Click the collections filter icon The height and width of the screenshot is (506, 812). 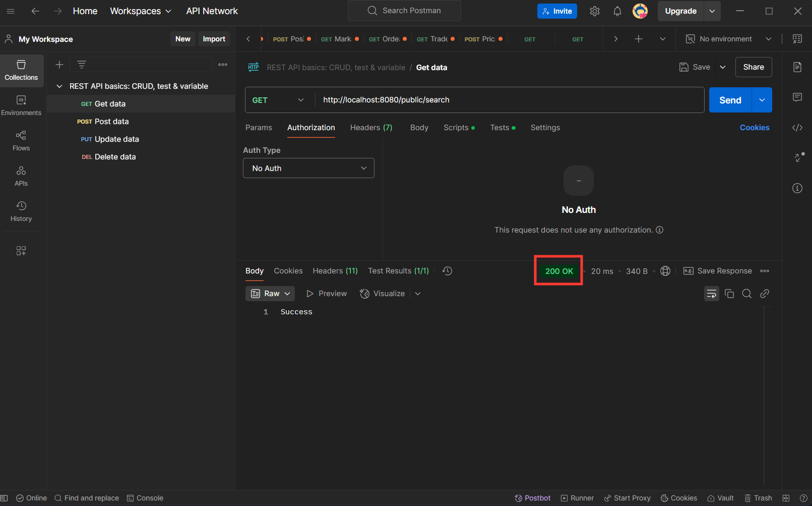[82, 65]
